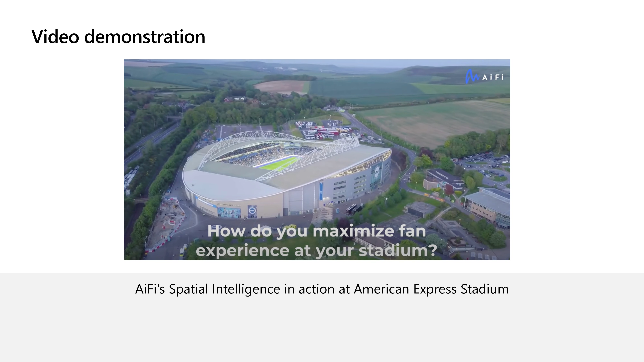Click the "How do you maximize fan" subtitle line
644x362 pixels.
[x=317, y=231]
